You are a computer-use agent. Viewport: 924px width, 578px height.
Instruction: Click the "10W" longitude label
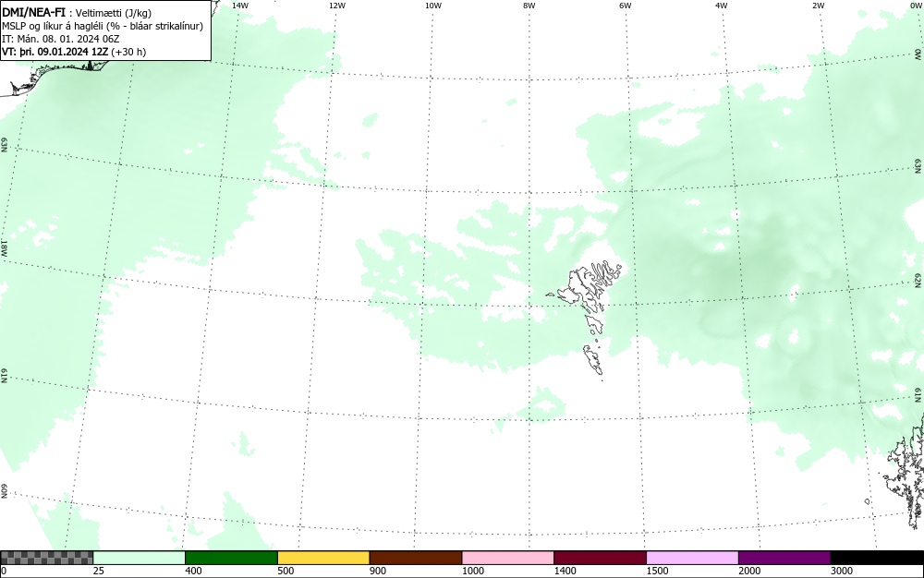(433, 6)
